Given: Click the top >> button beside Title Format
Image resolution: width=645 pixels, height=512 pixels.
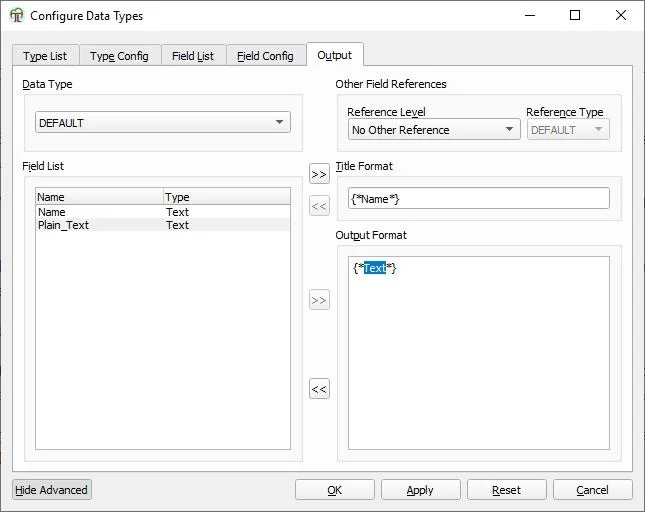Looking at the screenshot, I should coord(319,175).
